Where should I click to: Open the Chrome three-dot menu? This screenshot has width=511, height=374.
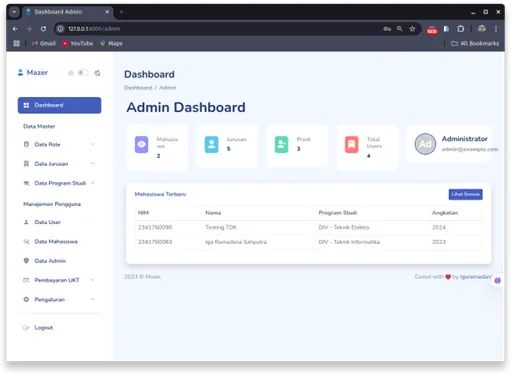pyautogui.click(x=496, y=29)
